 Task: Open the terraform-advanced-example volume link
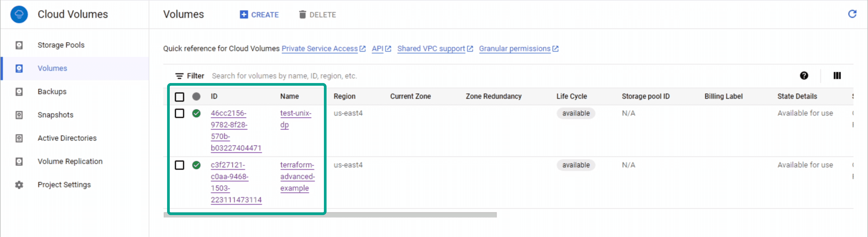click(x=297, y=177)
